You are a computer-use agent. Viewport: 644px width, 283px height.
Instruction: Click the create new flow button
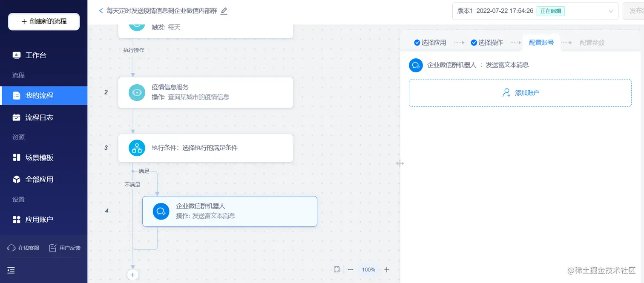44,21
